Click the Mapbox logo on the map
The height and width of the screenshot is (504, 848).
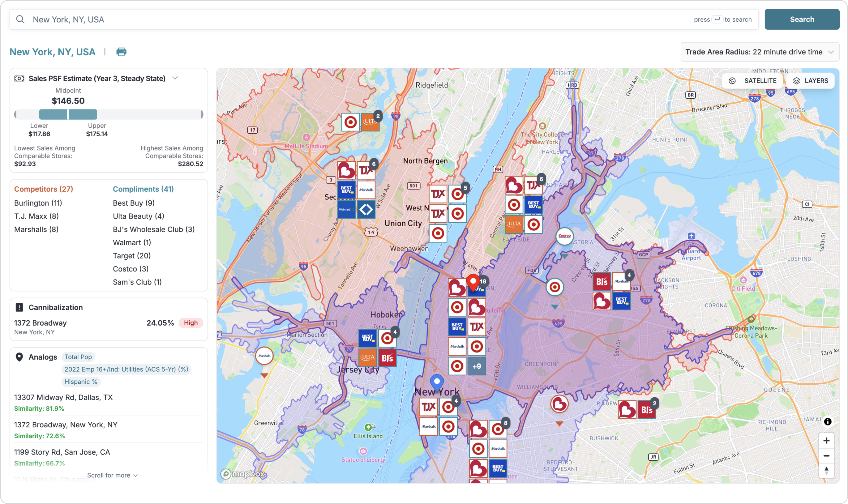(243, 474)
